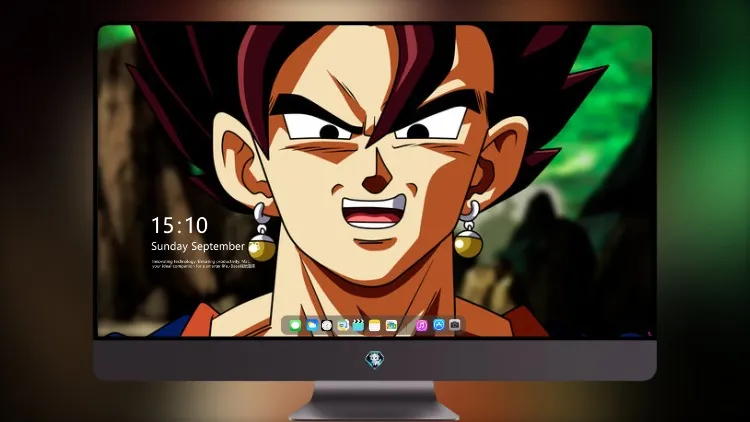Click the right gold Potara earring
This screenshot has height=422, width=750.
pos(469,229)
